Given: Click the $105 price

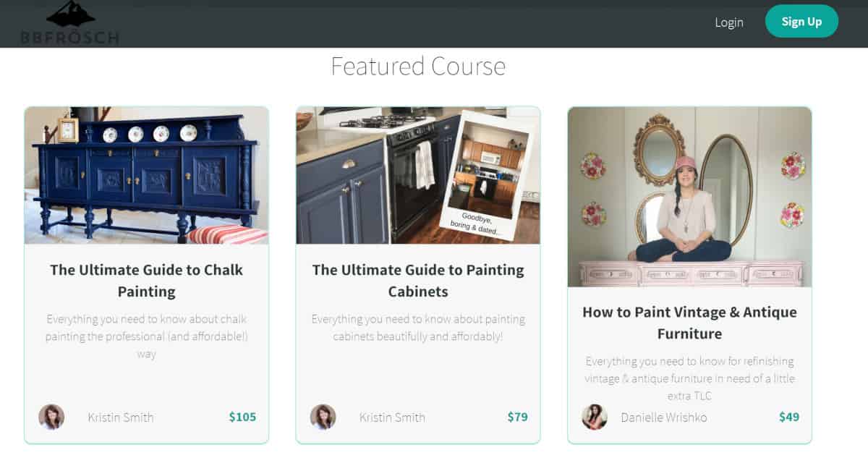Looking at the screenshot, I should pos(242,417).
